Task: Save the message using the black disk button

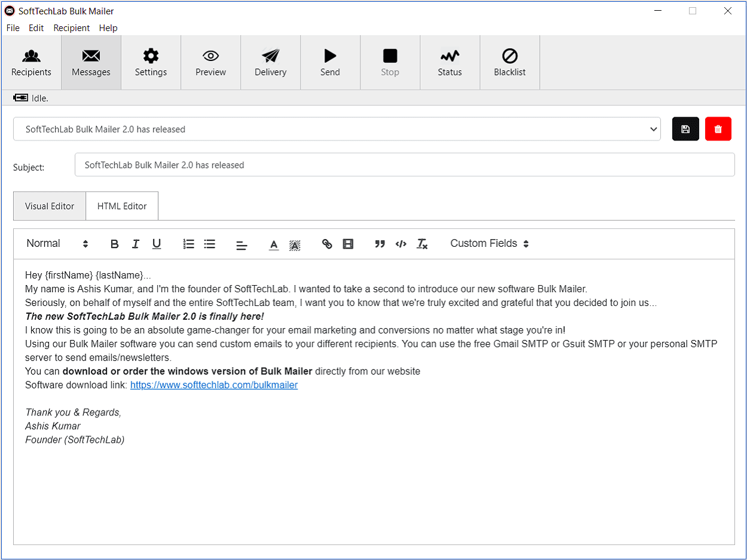Action: tap(685, 129)
